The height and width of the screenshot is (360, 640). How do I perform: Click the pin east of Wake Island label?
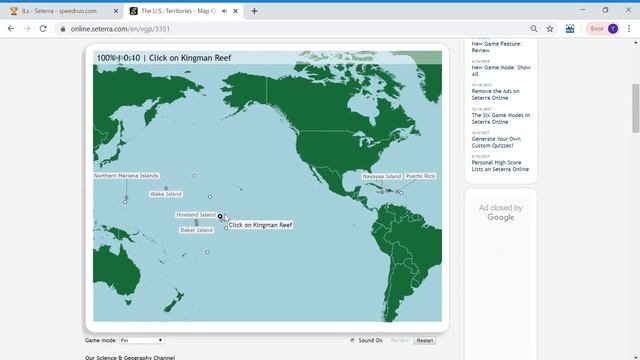point(210,197)
